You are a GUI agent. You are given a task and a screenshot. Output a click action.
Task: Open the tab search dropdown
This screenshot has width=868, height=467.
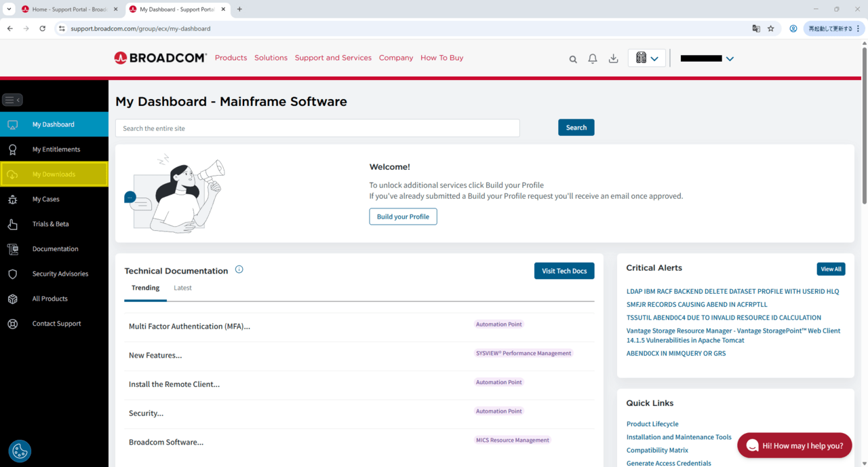pyautogui.click(x=9, y=10)
